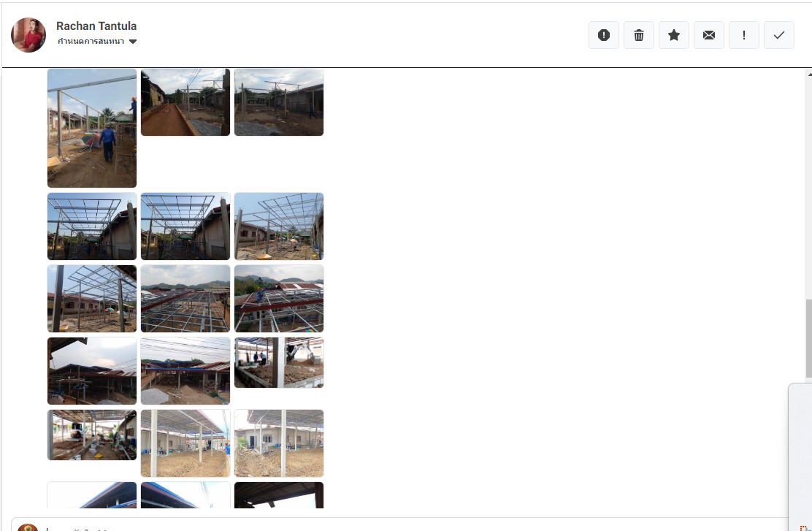Click the vertical scrollbar thumb
The width and height of the screenshot is (812, 531).
tap(808, 338)
